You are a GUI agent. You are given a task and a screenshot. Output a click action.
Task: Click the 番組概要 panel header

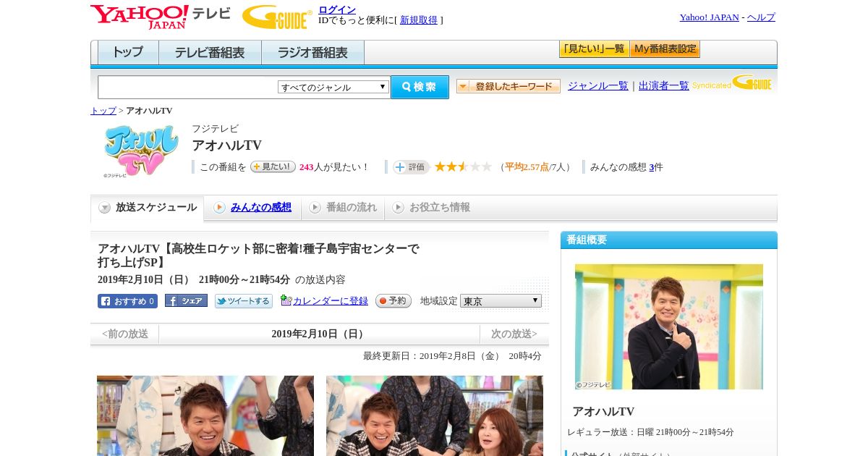(669, 240)
